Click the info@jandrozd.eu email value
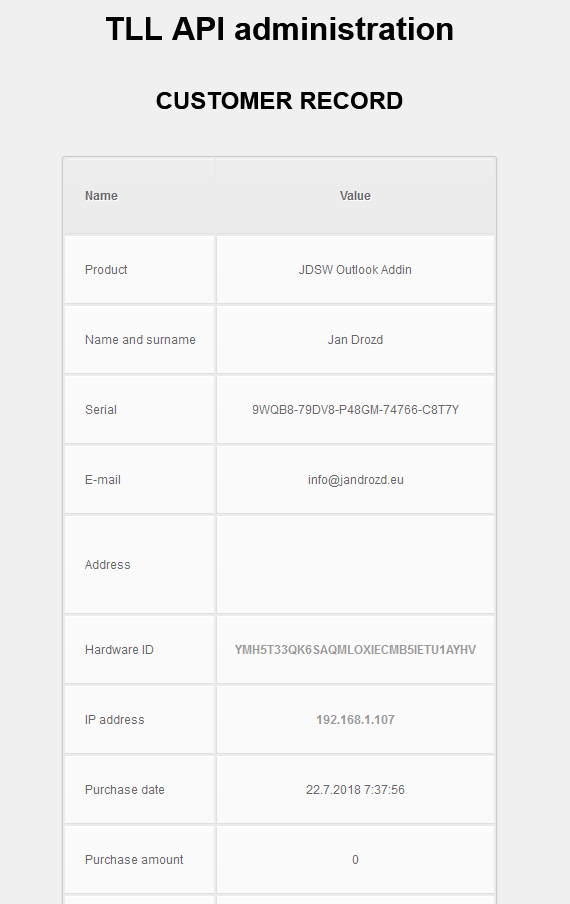 355,480
